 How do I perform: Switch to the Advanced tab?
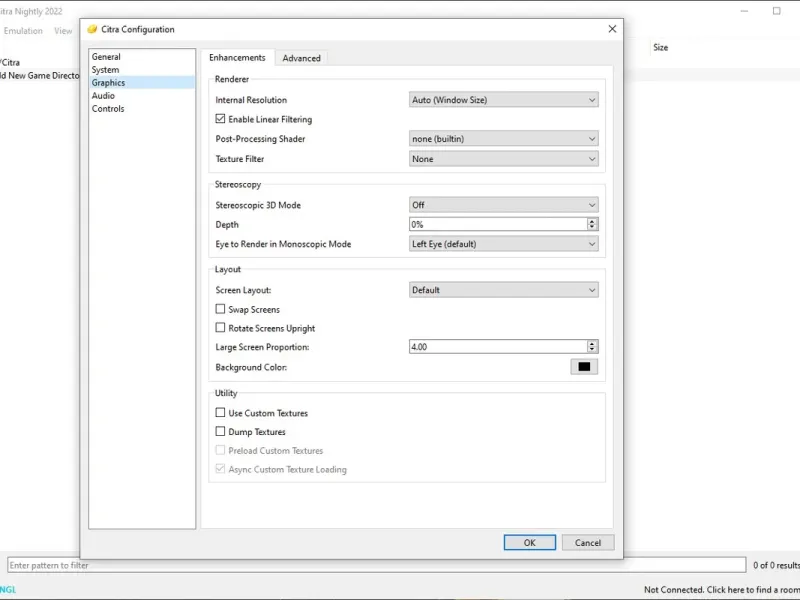[x=302, y=58]
